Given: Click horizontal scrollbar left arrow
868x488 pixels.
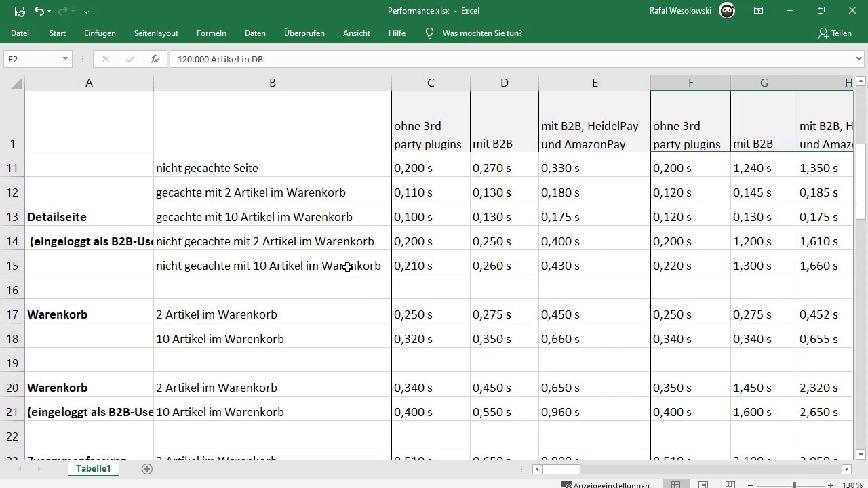Looking at the screenshot, I should point(538,469).
